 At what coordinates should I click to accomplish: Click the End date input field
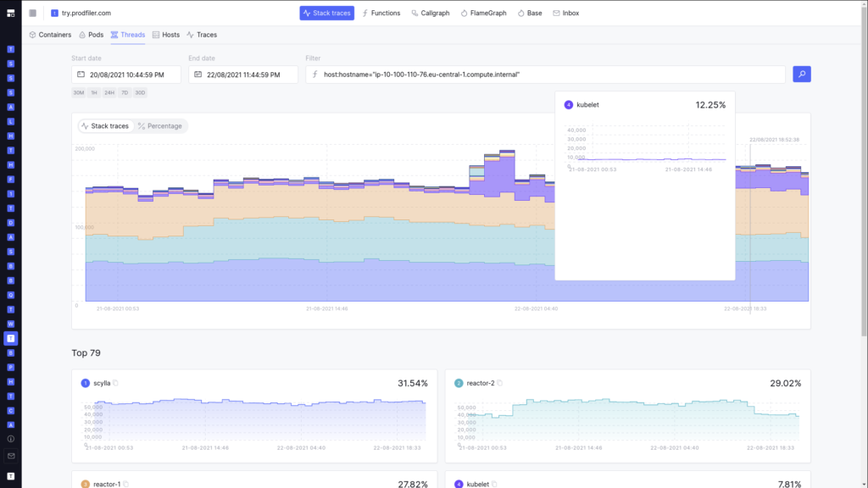[x=243, y=75]
